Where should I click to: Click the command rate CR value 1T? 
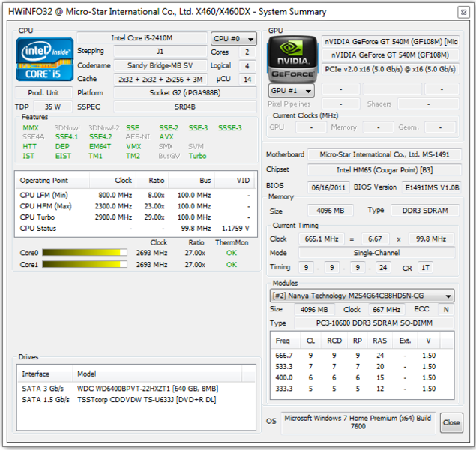[x=425, y=268]
